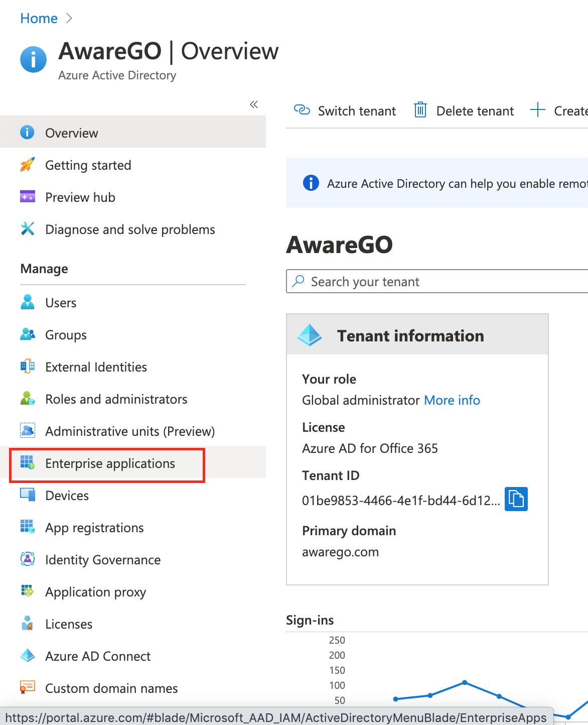Click the Licenses icon in sidebar
The image size is (588, 725).
[28, 624]
